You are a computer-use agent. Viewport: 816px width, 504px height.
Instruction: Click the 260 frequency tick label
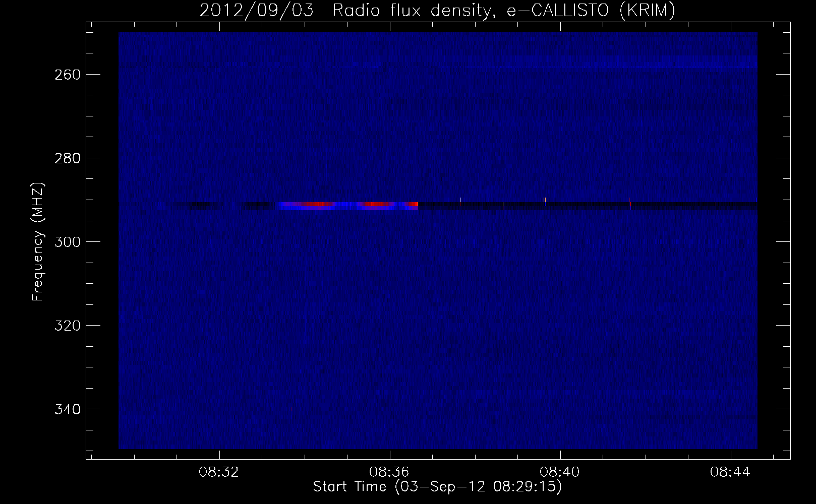click(67, 75)
